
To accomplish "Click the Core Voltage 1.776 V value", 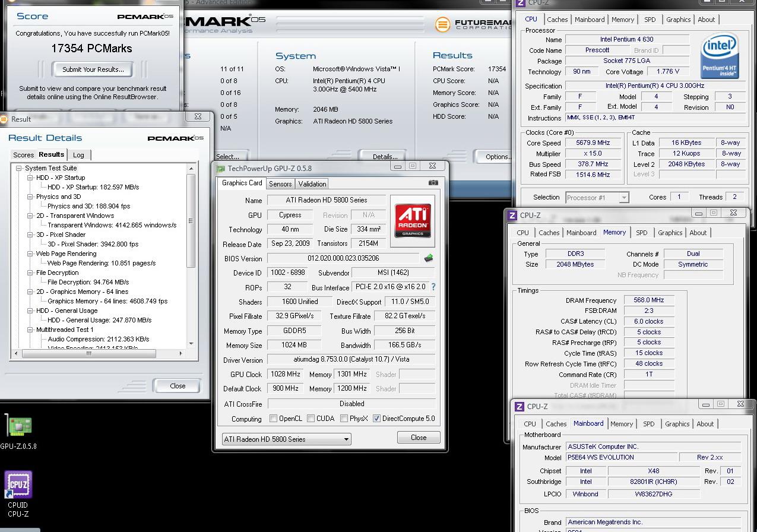I will 667,71.
